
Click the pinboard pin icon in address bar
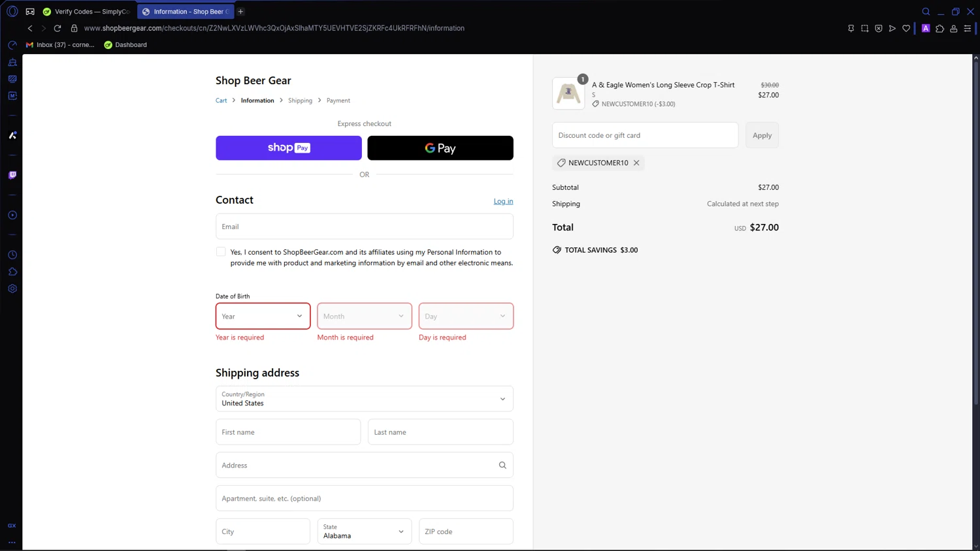[x=851, y=28]
